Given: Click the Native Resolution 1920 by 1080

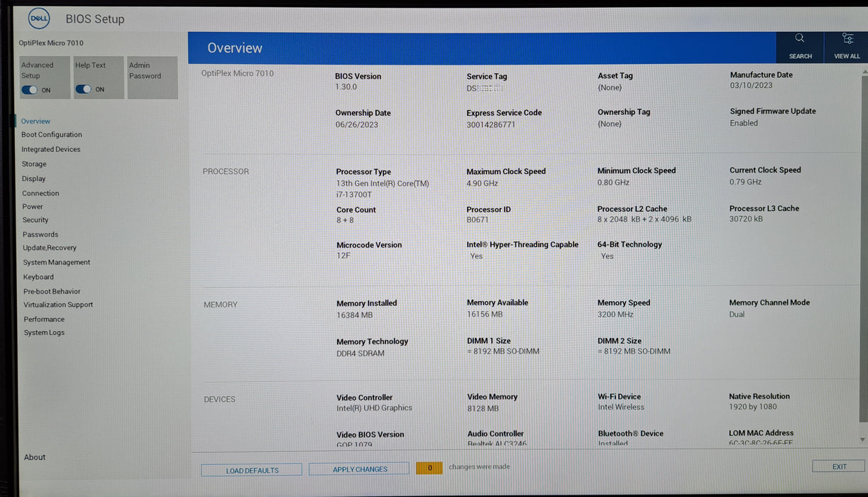Looking at the screenshot, I should [x=753, y=407].
